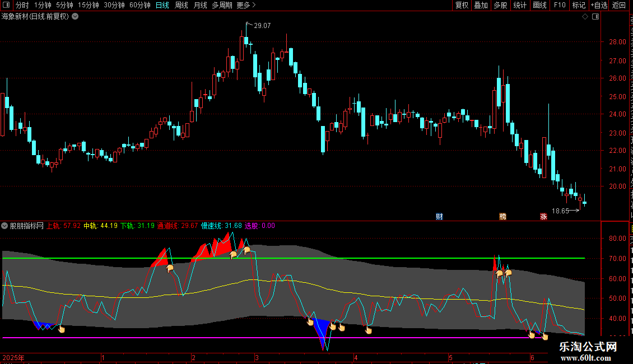This screenshot has width=633, height=364.
Task: Open F10 company info
Action: tap(560, 5)
